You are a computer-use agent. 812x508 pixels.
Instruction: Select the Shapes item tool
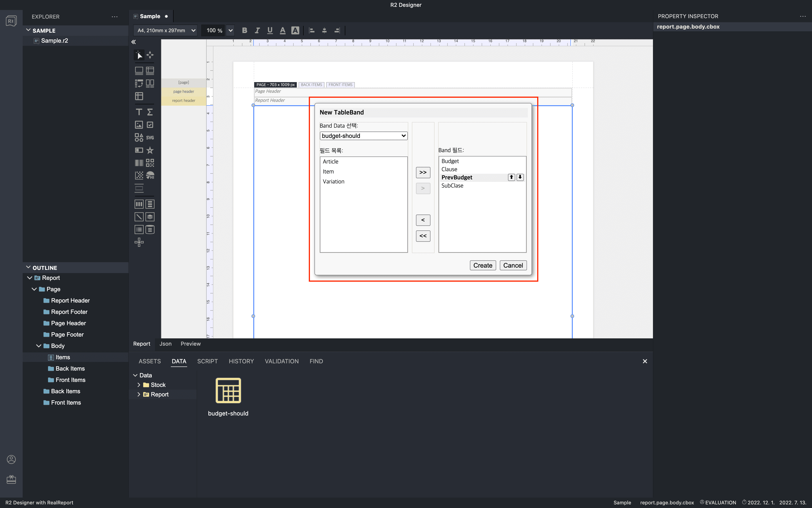(x=139, y=137)
